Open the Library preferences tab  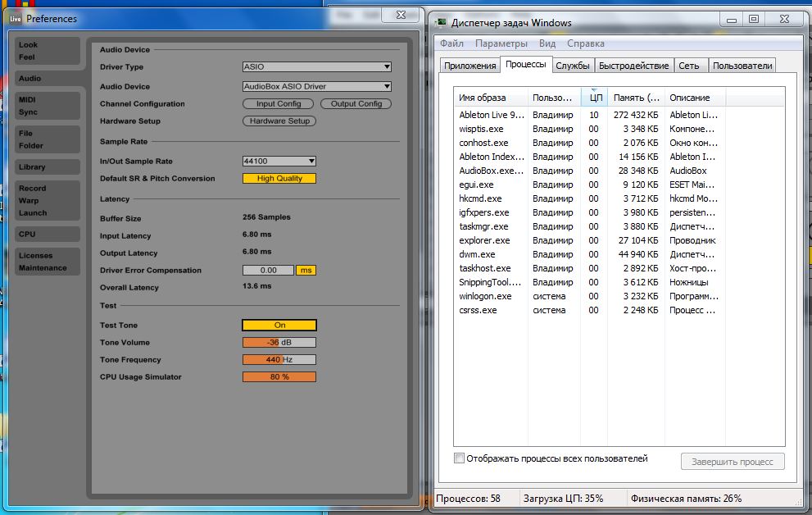coord(48,166)
